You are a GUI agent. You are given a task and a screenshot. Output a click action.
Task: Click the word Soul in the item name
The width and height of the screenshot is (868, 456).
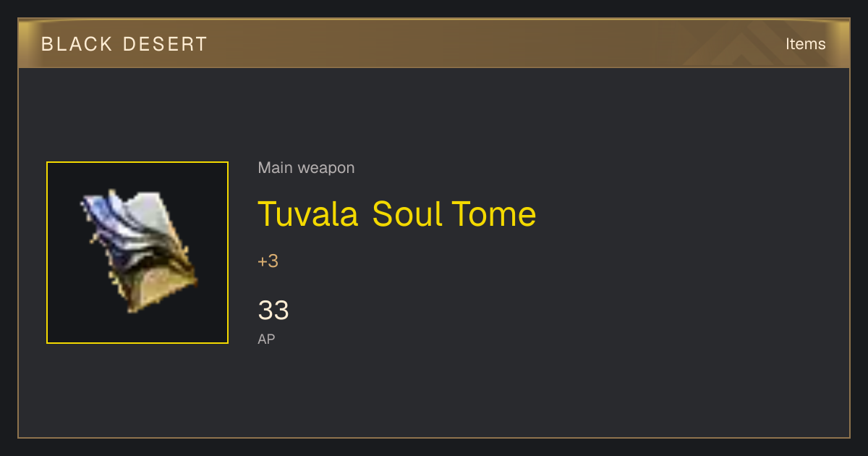pyautogui.click(x=407, y=214)
